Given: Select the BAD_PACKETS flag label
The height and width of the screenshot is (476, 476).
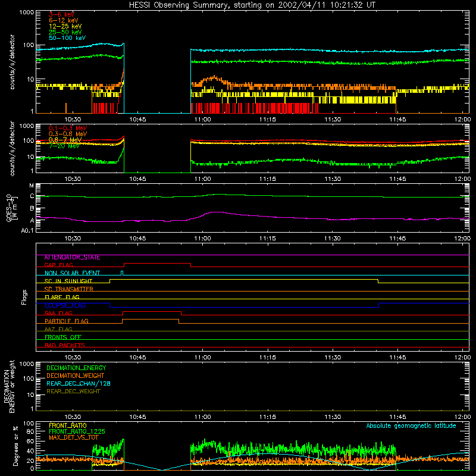Looking at the screenshot, I should [x=65, y=345].
